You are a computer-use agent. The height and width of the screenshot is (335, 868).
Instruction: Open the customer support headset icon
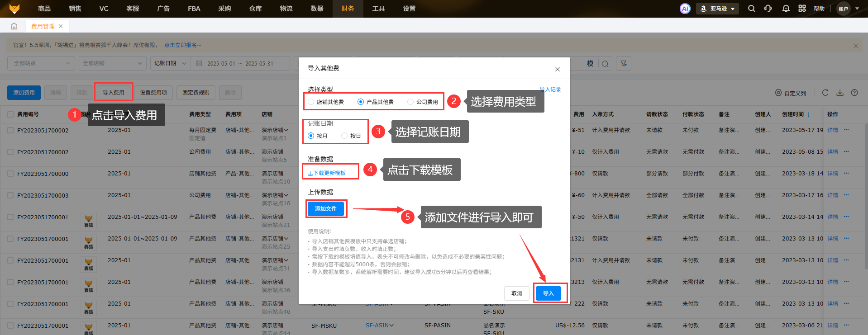click(x=768, y=9)
